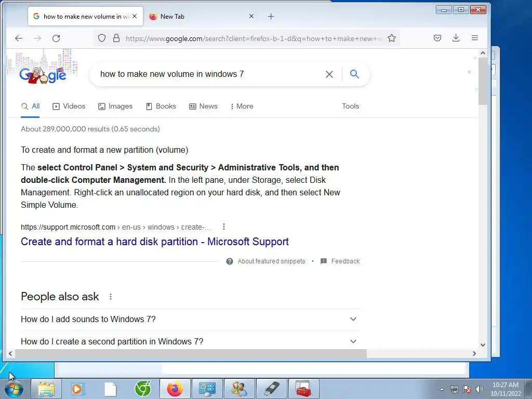The height and width of the screenshot is (399, 532).
Task: Open Create and format a hard disk partition link
Action: pyautogui.click(x=155, y=242)
